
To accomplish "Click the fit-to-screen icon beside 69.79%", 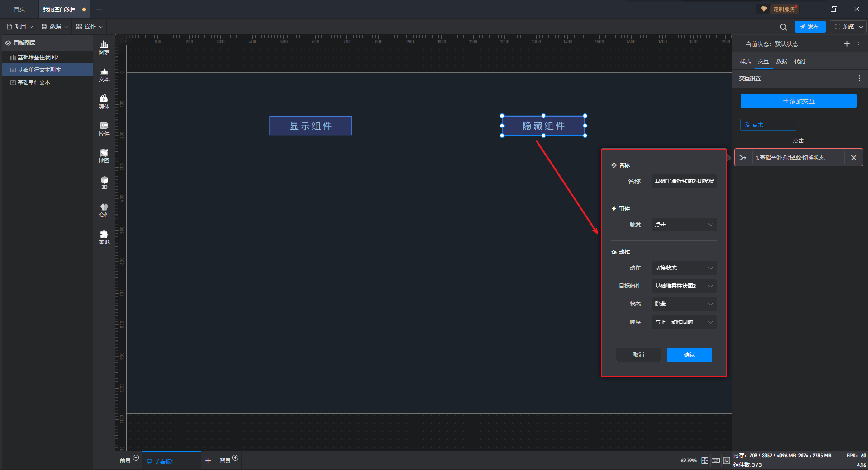I will click(705, 461).
